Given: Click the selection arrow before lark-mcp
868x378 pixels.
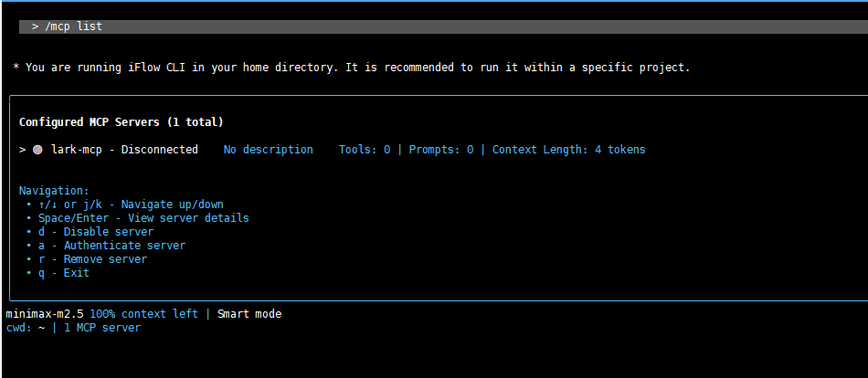Looking at the screenshot, I should click(22, 150).
